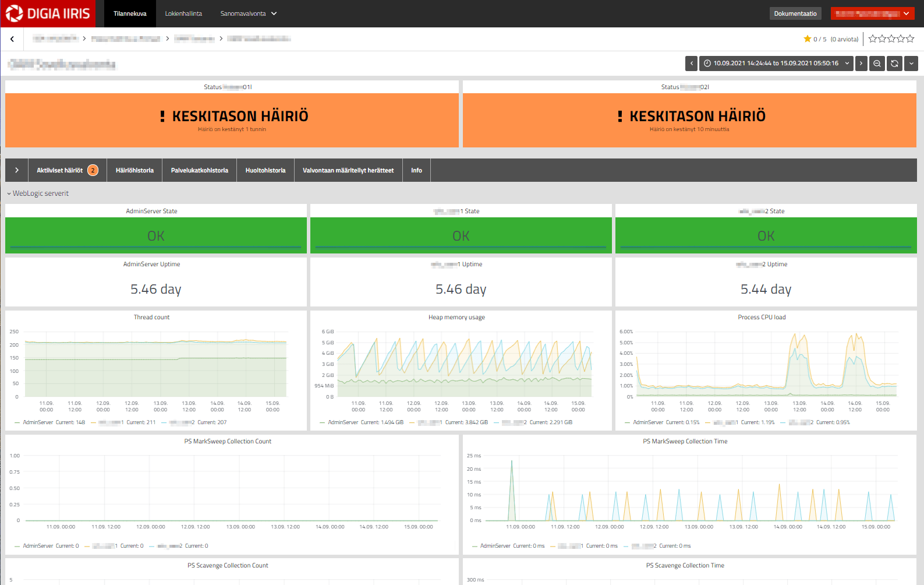This screenshot has width=924, height=585.
Task: Expand the tab bar chevron
Action: coord(17,170)
